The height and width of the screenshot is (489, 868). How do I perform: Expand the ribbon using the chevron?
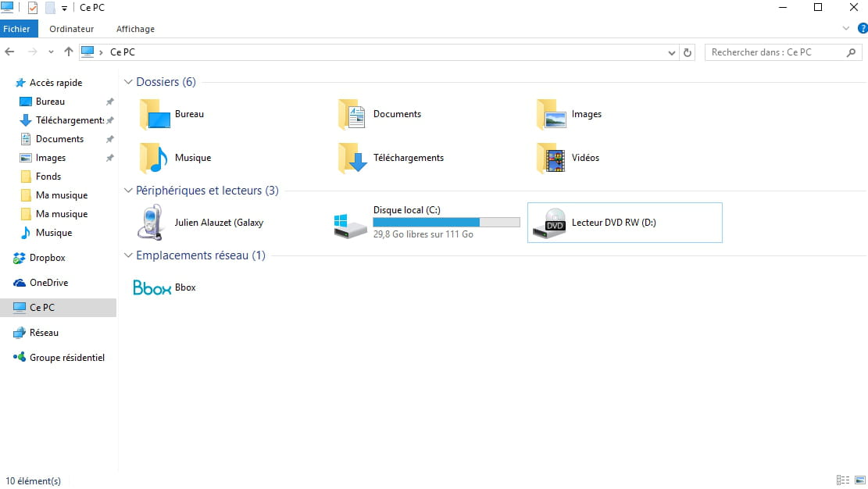coord(846,28)
